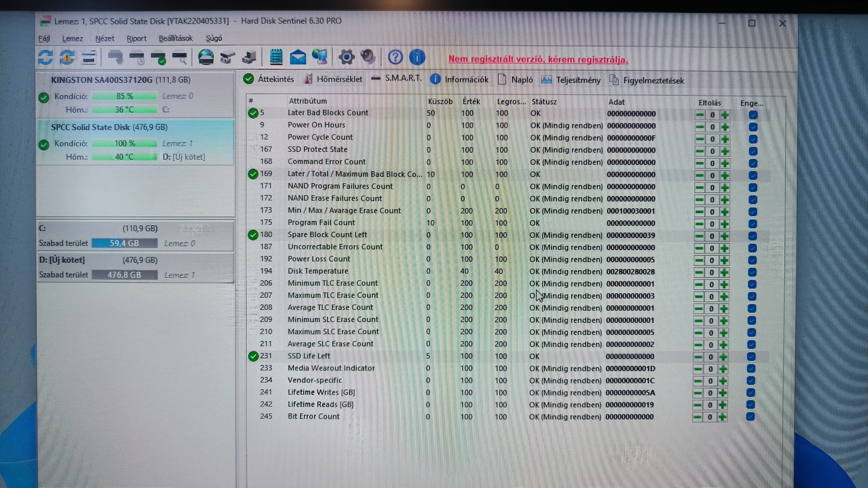This screenshot has width=868, height=488.
Task: Toggle the enable checkbox for Bit Error Count
Action: (x=750, y=417)
